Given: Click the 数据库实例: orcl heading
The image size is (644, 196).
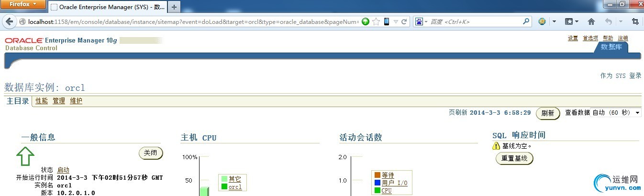Looking at the screenshot, I should pos(44,87).
